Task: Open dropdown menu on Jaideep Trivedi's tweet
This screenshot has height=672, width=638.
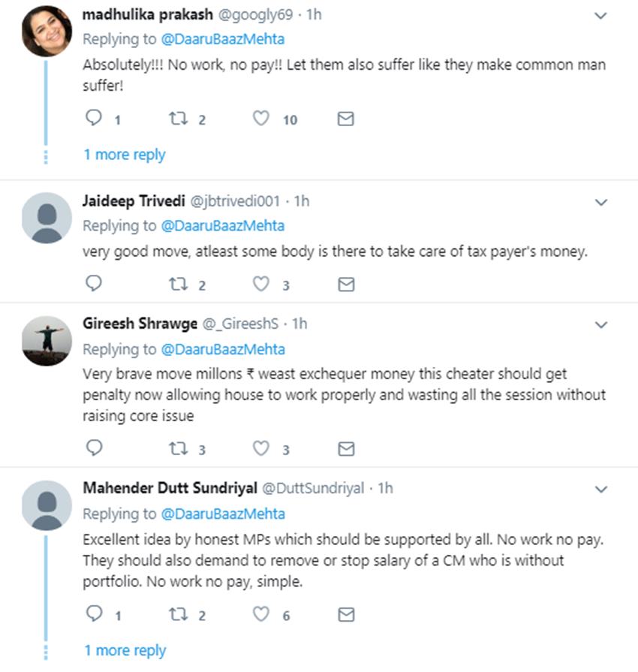Action: pyautogui.click(x=601, y=202)
